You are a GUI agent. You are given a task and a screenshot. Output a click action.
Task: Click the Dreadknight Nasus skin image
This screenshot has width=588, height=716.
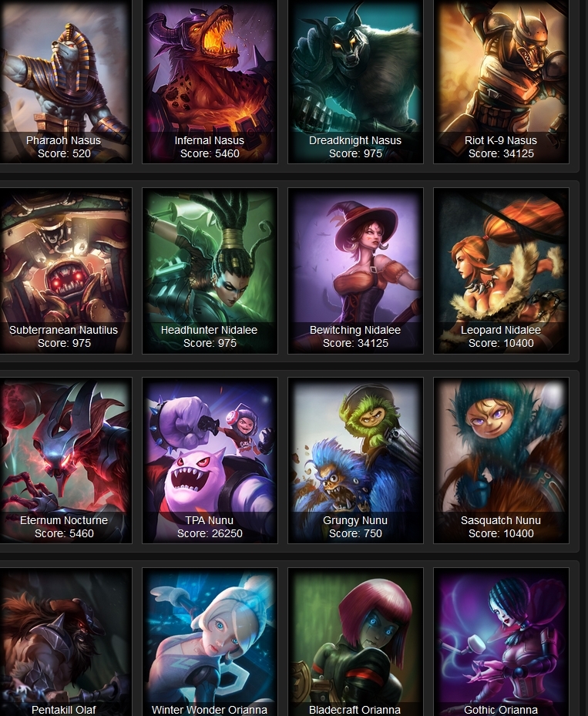click(x=355, y=81)
